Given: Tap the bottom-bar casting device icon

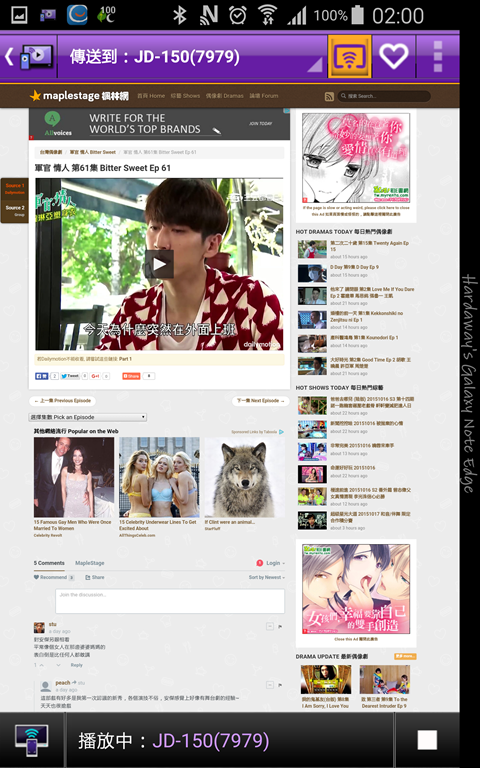Looking at the screenshot, I should (31, 740).
